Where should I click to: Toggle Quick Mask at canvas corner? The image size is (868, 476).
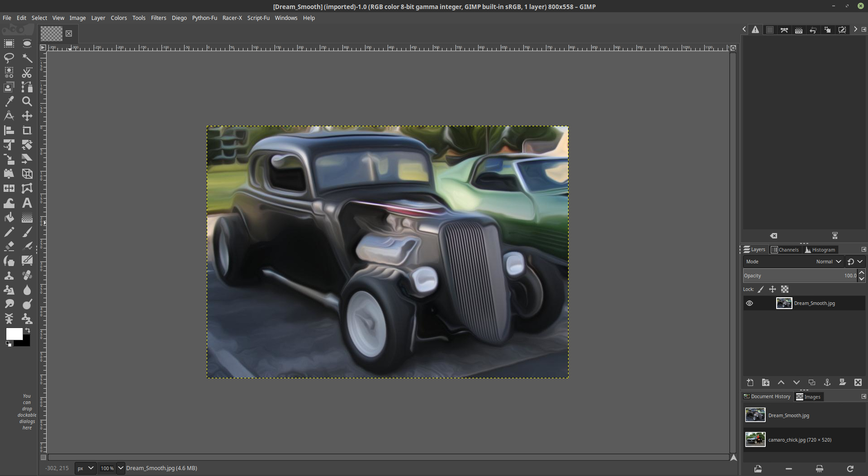[x=43, y=457]
